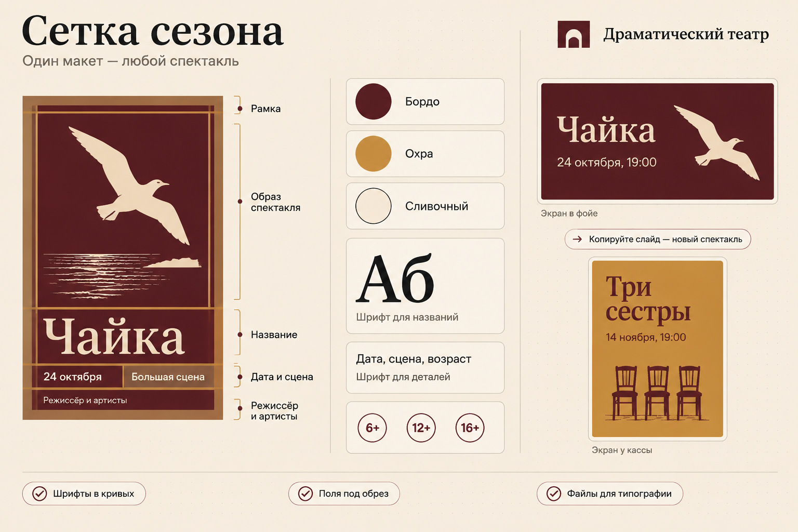Viewport: 798px width, 532px height.
Task: Click the Копируйте слайд — новый спектакль button
Action: tap(658, 239)
